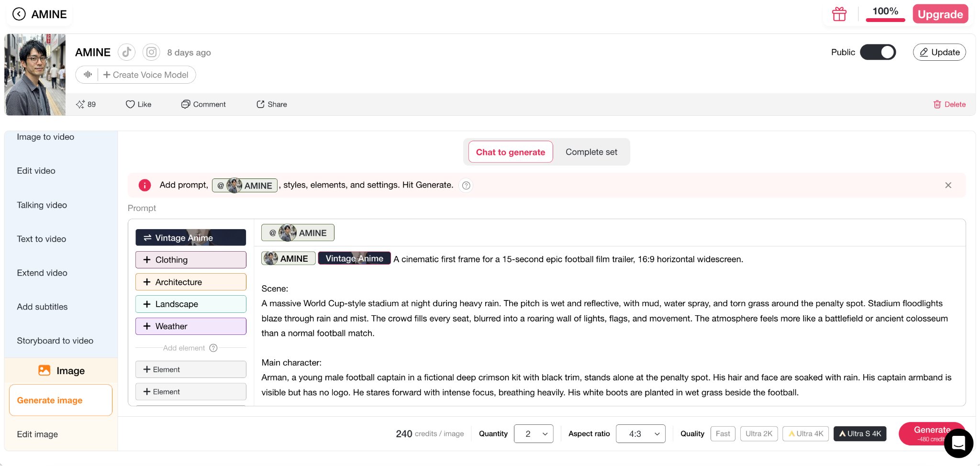Click the plus icon on Clothing

147,260
